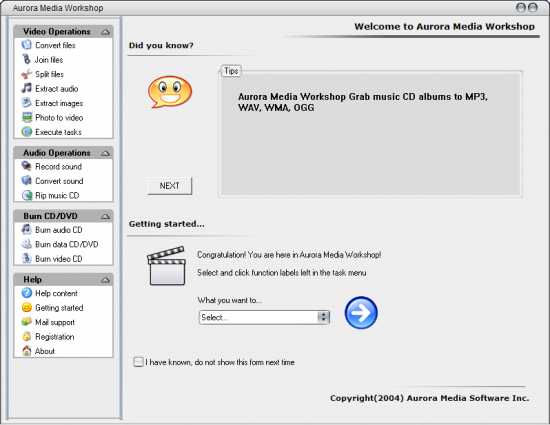Click the Extract images icon
The height and width of the screenshot is (425, 550).
tap(26, 103)
